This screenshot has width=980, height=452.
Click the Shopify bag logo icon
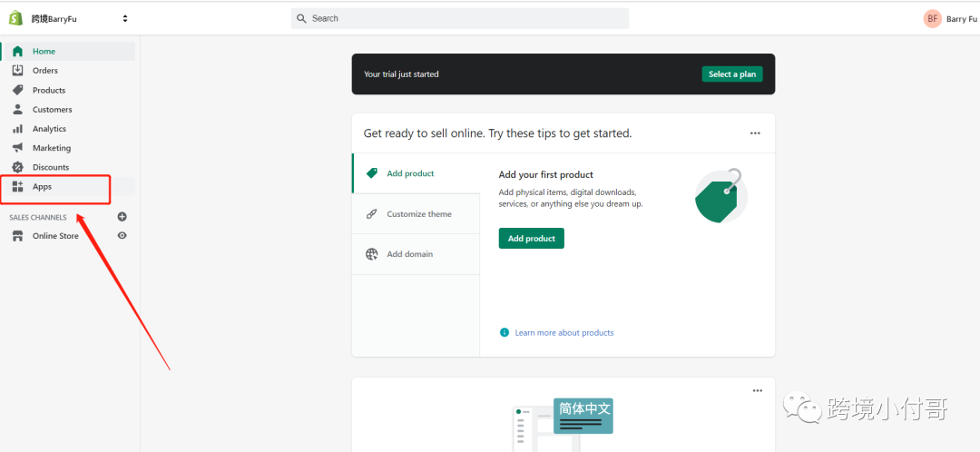click(15, 19)
